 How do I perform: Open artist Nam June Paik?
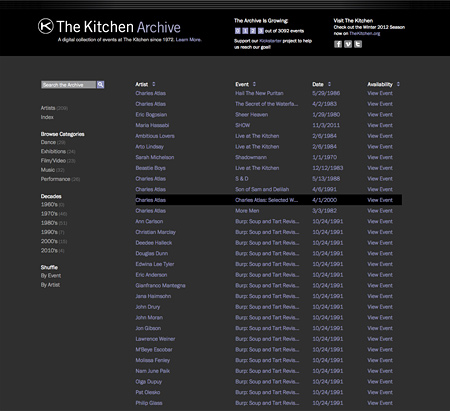tap(153, 371)
